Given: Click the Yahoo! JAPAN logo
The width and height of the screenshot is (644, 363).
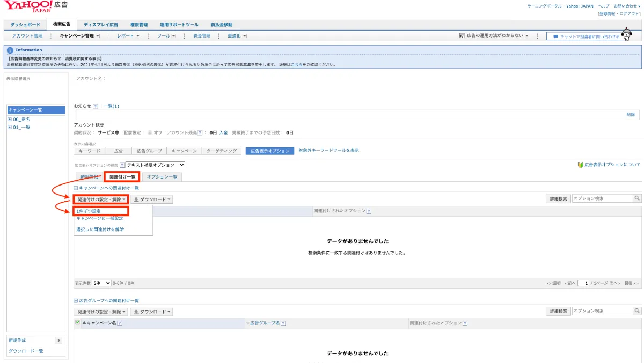Looking at the screenshot, I should click(x=28, y=7).
